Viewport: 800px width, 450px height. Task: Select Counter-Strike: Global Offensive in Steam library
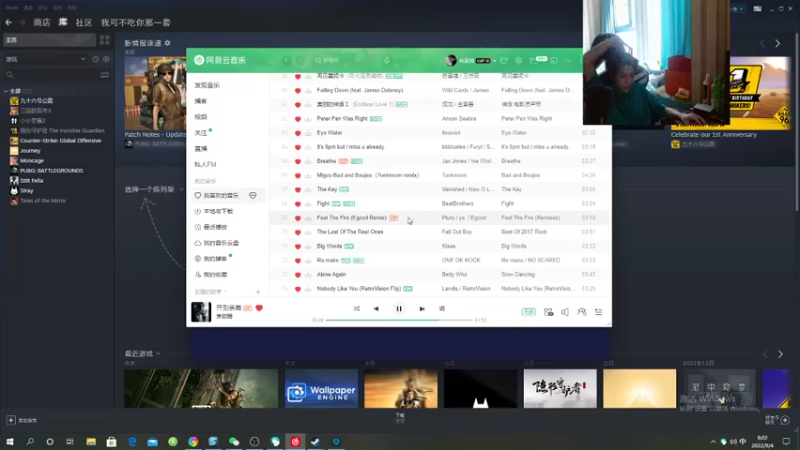(x=60, y=140)
